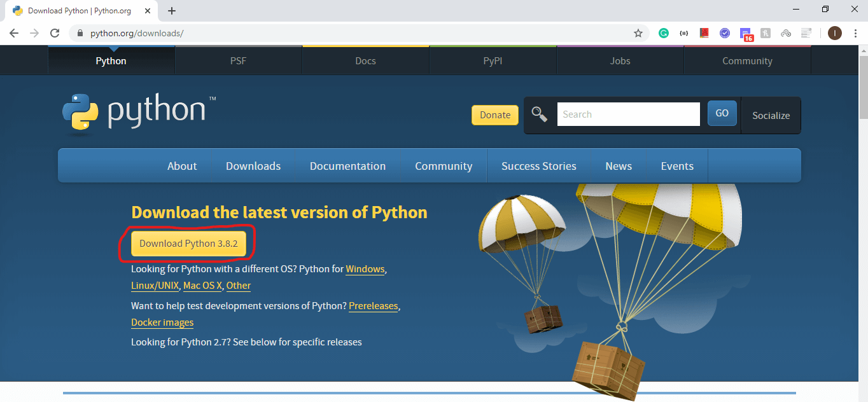Go to the Jobs top tab
The width and height of the screenshot is (868, 402).
pos(620,61)
